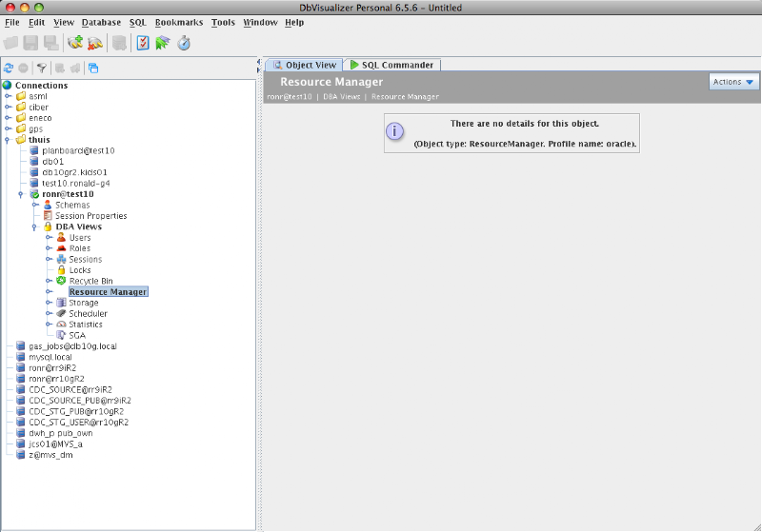
Task: Select the Sessions node icon
Action: tap(61, 259)
